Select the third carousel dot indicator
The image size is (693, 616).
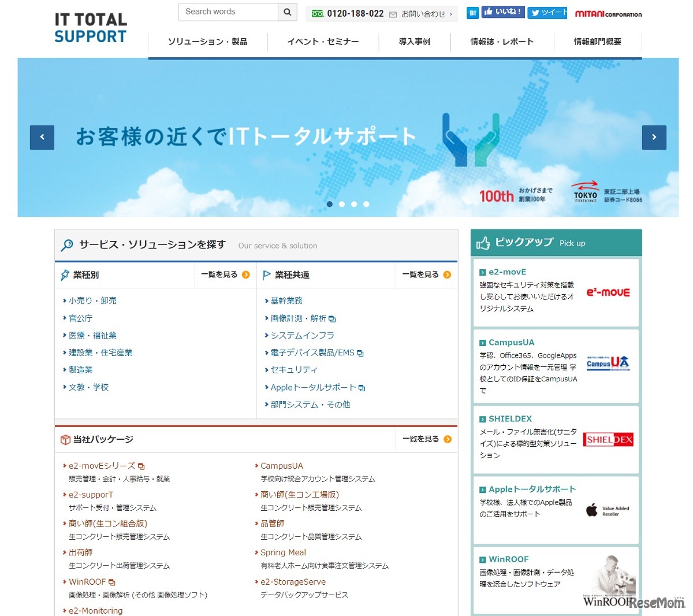[353, 204]
